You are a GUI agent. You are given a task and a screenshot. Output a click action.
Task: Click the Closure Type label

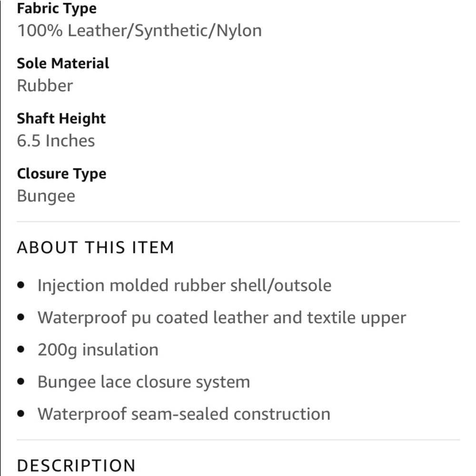61,174
